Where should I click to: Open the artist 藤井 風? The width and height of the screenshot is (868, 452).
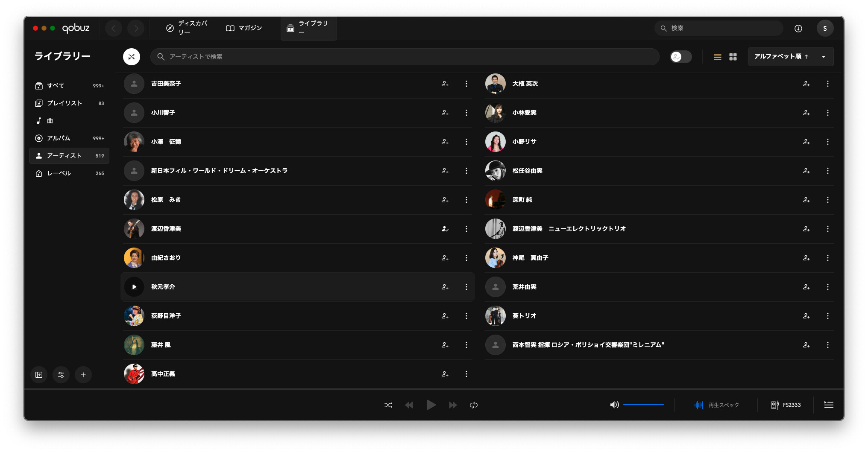click(161, 345)
